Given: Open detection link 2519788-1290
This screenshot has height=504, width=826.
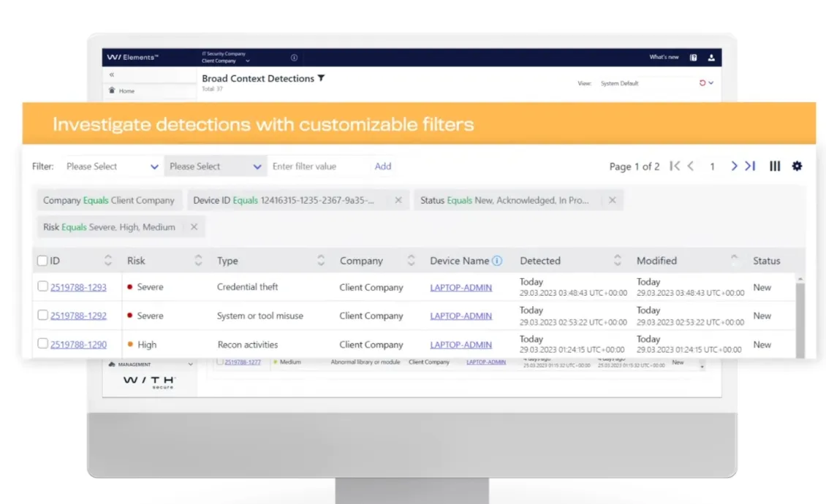Looking at the screenshot, I should (x=78, y=345).
